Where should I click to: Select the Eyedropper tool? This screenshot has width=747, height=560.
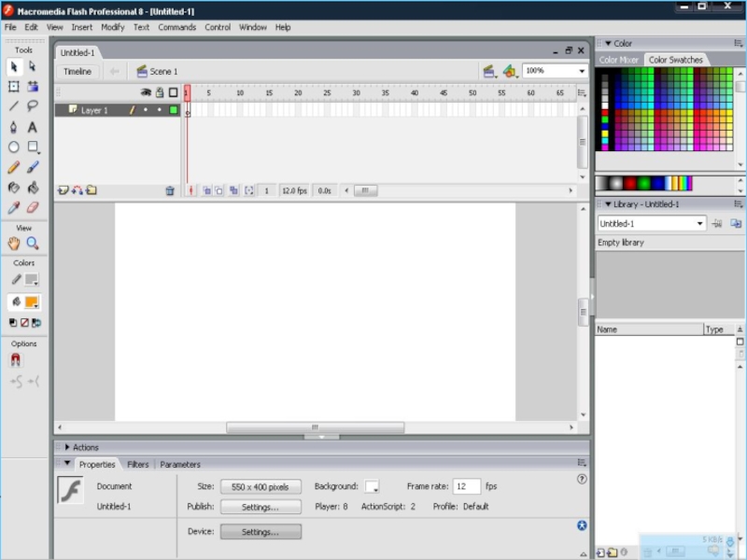point(14,207)
